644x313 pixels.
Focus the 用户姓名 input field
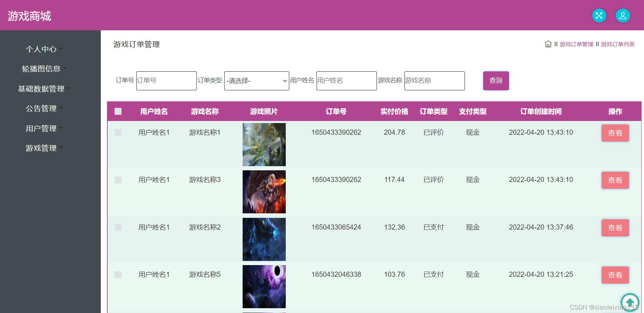click(347, 81)
